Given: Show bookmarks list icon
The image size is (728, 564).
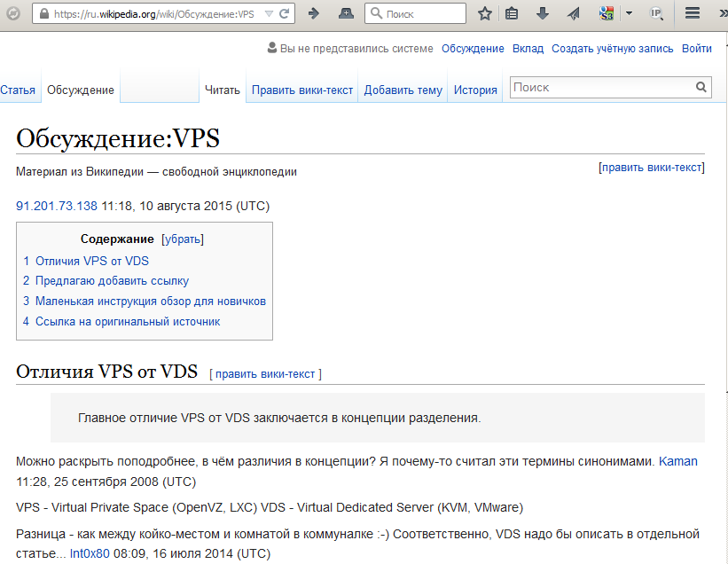Looking at the screenshot, I should [x=511, y=13].
